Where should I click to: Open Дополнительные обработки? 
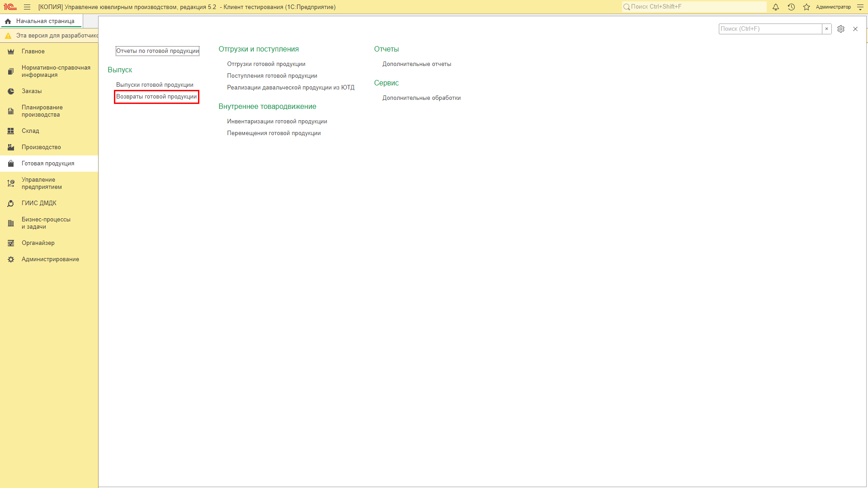pos(422,98)
